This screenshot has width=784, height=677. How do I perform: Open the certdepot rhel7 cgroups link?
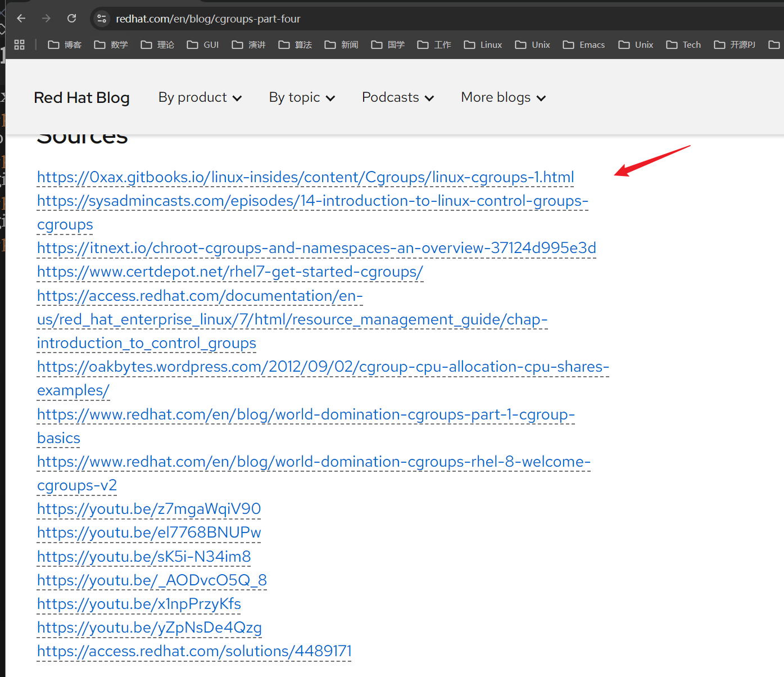coord(230,272)
